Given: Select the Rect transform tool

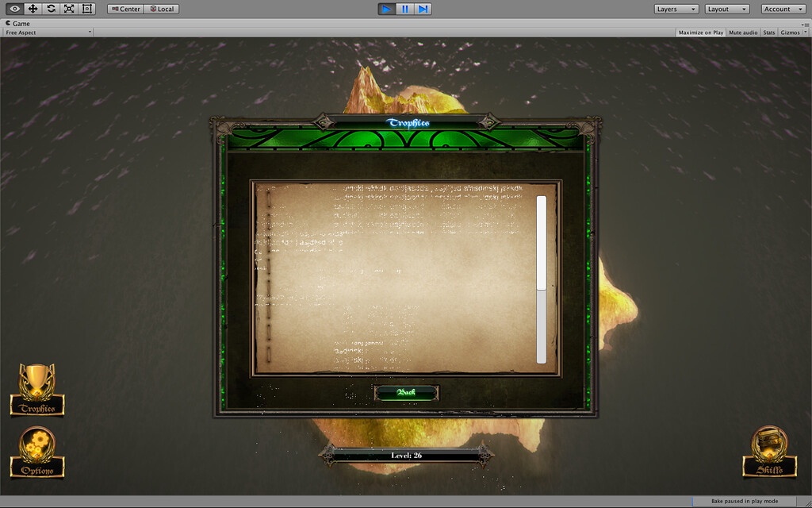Looking at the screenshot, I should pos(87,9).
